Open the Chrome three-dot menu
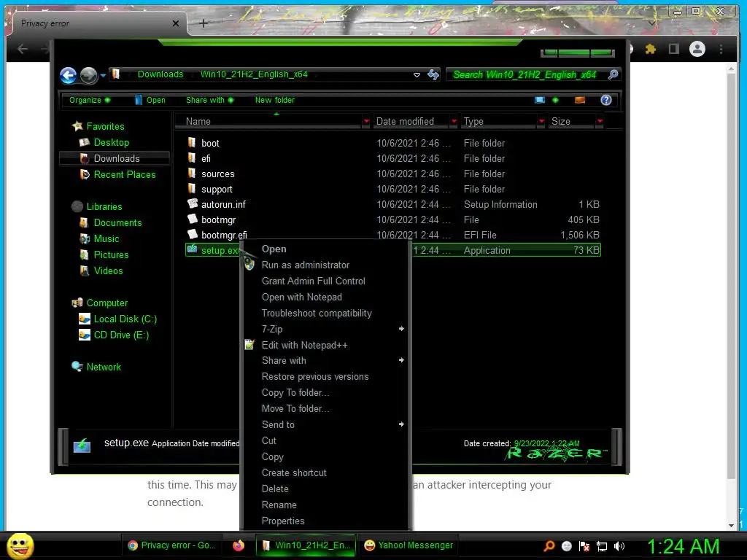This screenshot has height=560, width=747. pos(721,49)
